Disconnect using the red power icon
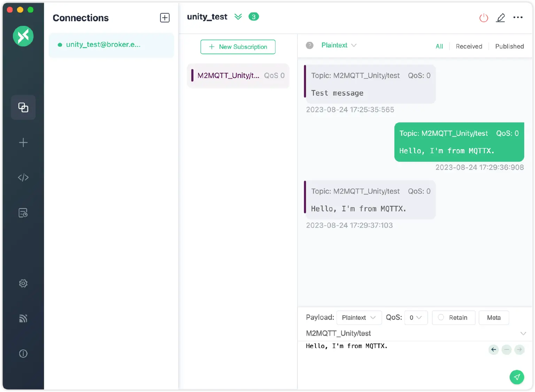 tap(483, 17)
